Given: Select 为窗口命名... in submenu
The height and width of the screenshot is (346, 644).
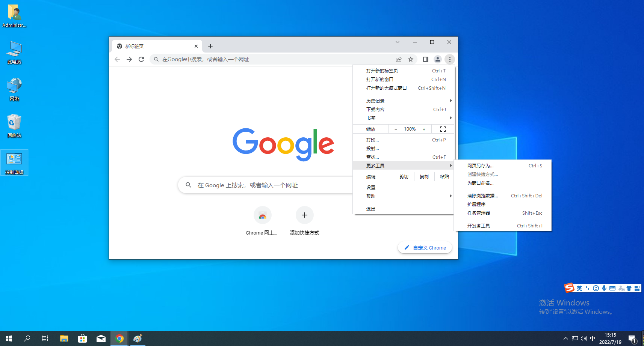Looking at the screenshot, I should [x=503, y=183].
